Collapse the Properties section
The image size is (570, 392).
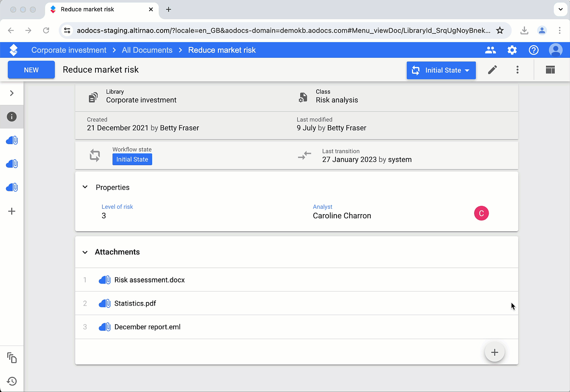[x=85, y=187]
